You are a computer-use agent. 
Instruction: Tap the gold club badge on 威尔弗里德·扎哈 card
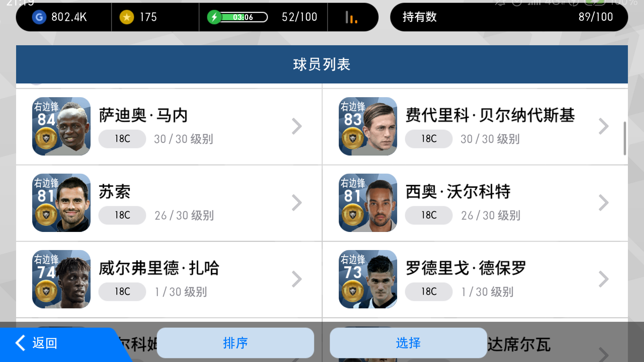46,291
